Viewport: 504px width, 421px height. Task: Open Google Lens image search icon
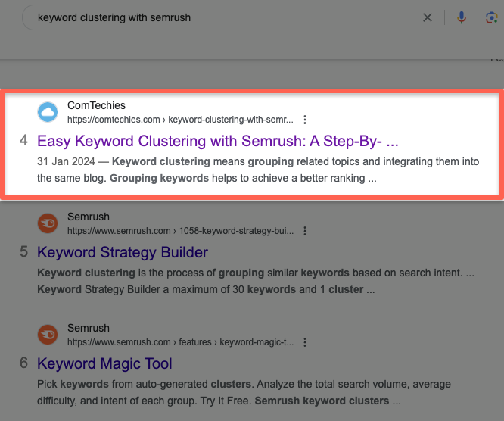click(x=491, y=17)
